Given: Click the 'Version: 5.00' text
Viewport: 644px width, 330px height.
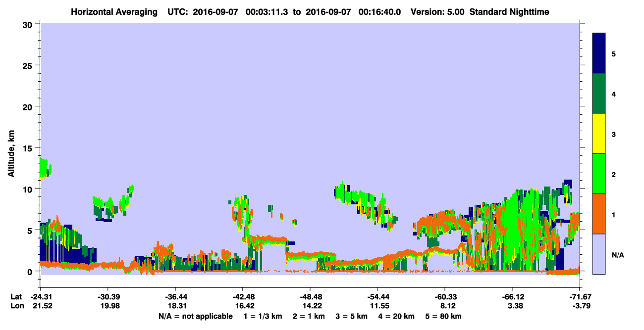Looking at the screenshot, I should (437, 12).
